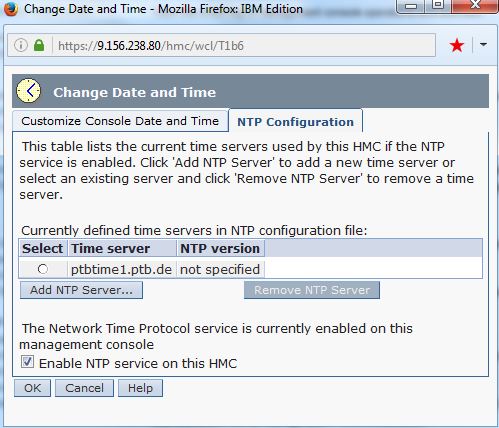Click the Select column header
The image size is (499, 428).
[43, 248]
